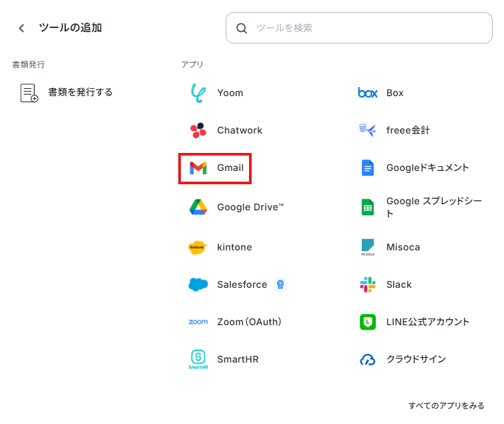The width and height of the screenshot is (504, 424).
Task: Click the Chatwork logo icon
Action: pos(198,130)
